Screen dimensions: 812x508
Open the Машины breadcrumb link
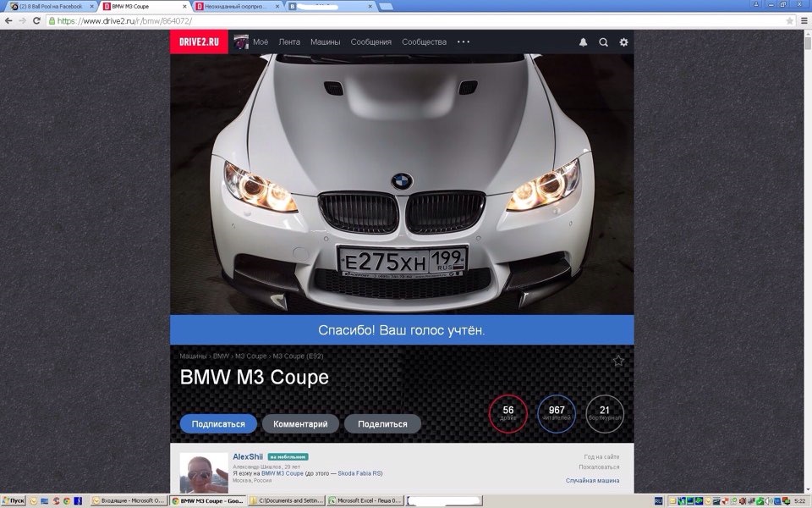click(193, 356)
